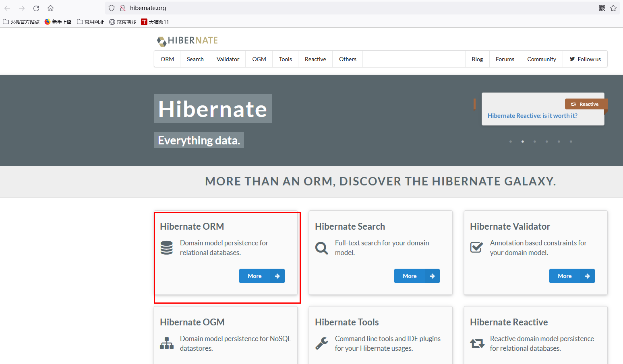This screenshot has height=364, width=623.
Task: Click the wrench icon in Hibernate Tools card
Action: (x=321, y=343)
